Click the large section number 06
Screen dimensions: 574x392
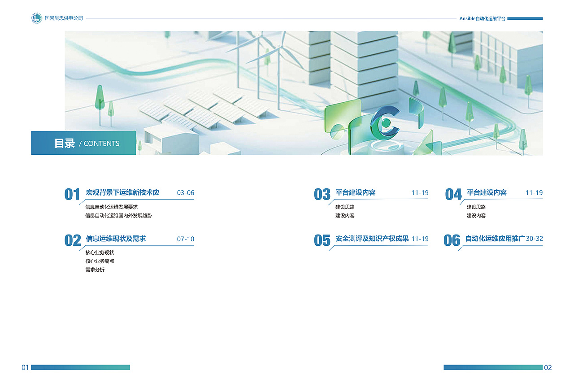(452, 240)
